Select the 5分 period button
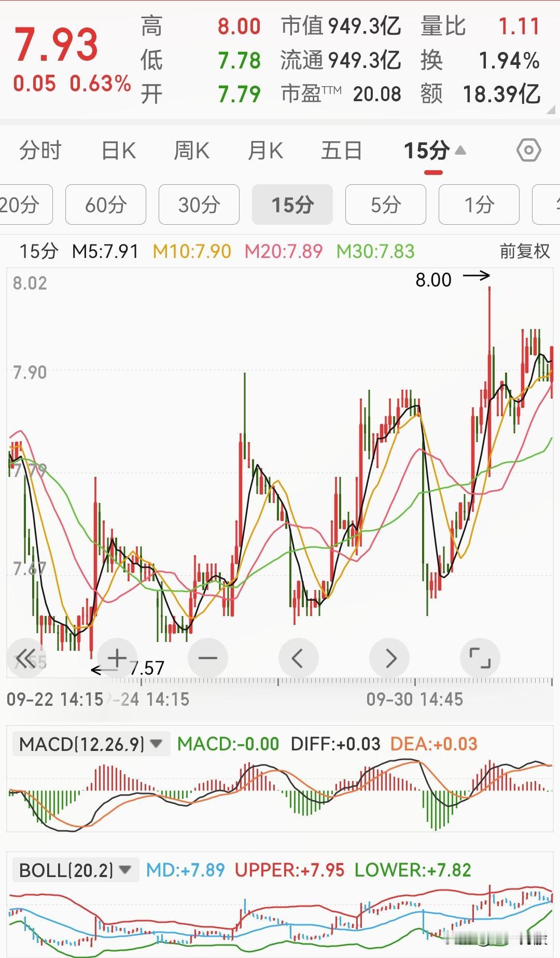The height and width of the screenshot is (958, 560). (x=386, y=204)
